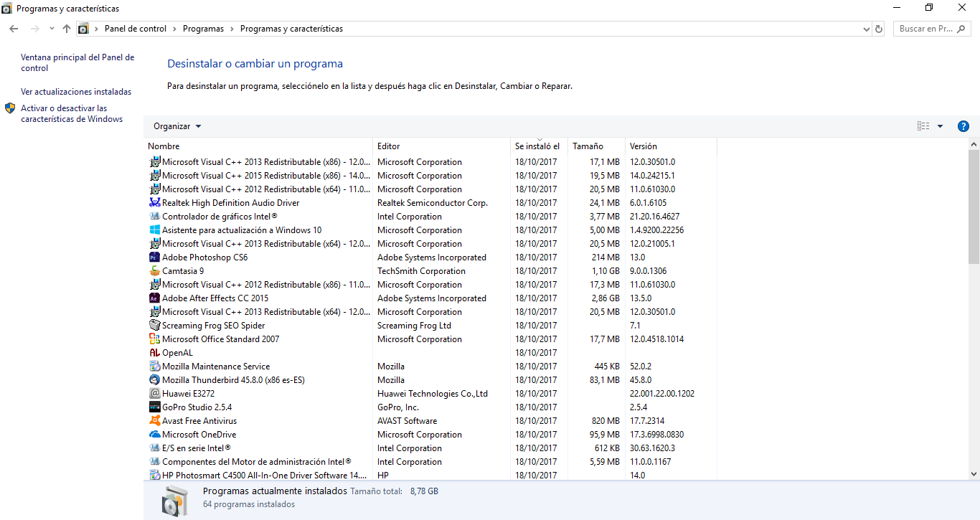Click the vertical scrollbar thumb
The image size is (980, 520).
[x=974, y=208]
